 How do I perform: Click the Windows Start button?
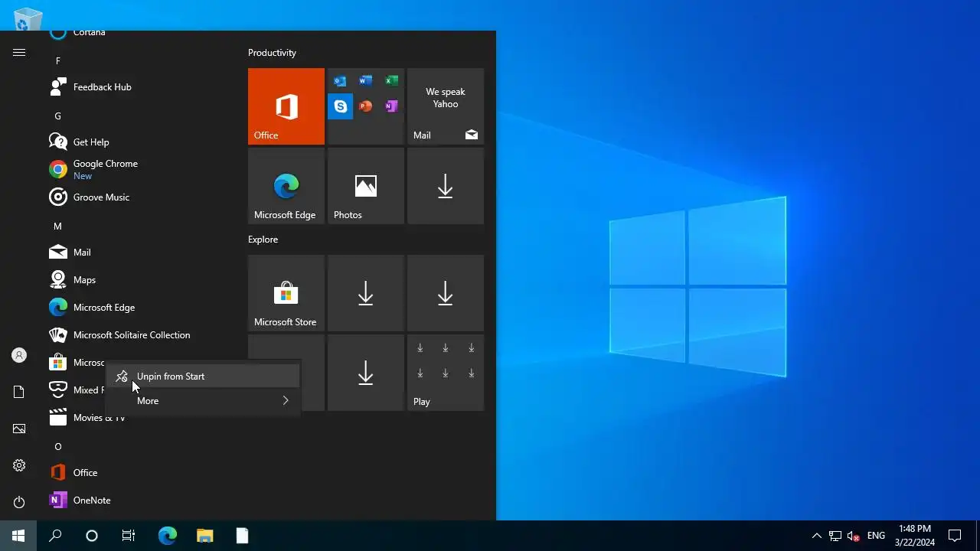coord(18,536)
